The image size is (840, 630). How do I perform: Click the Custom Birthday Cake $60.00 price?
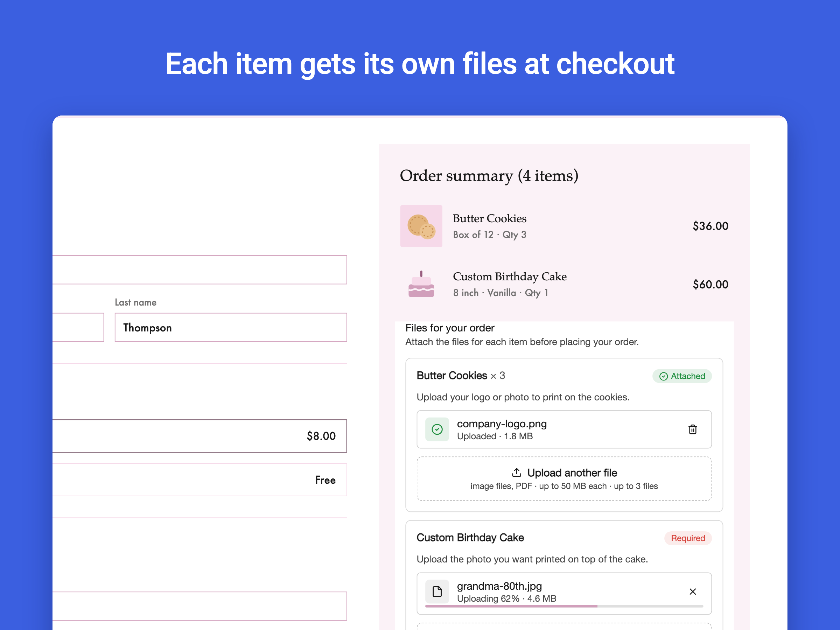(710, 285)
